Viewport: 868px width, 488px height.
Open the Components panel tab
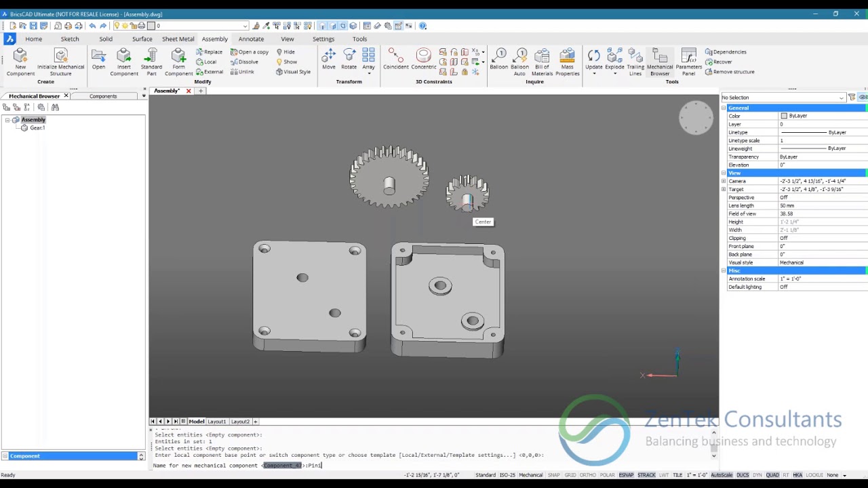pos(103,96)
